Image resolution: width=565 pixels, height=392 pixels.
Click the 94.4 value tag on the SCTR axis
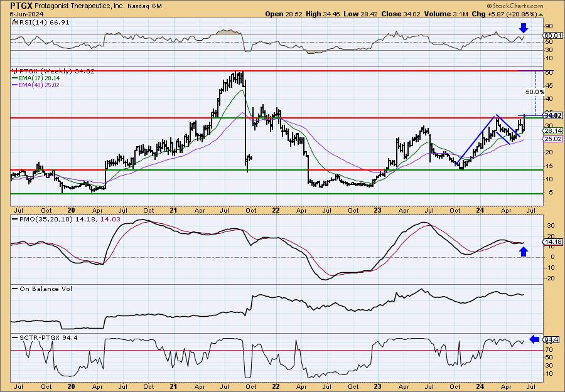pos(552,340)
